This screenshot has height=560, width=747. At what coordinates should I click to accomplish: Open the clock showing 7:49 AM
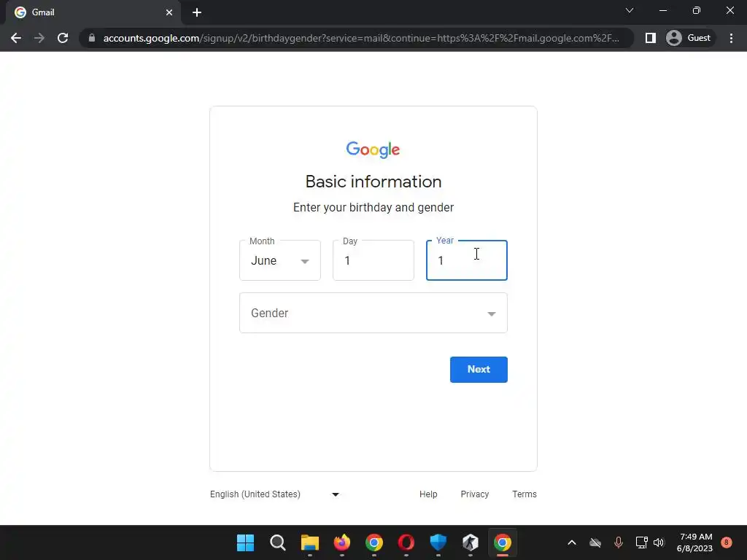pos(695,542)
